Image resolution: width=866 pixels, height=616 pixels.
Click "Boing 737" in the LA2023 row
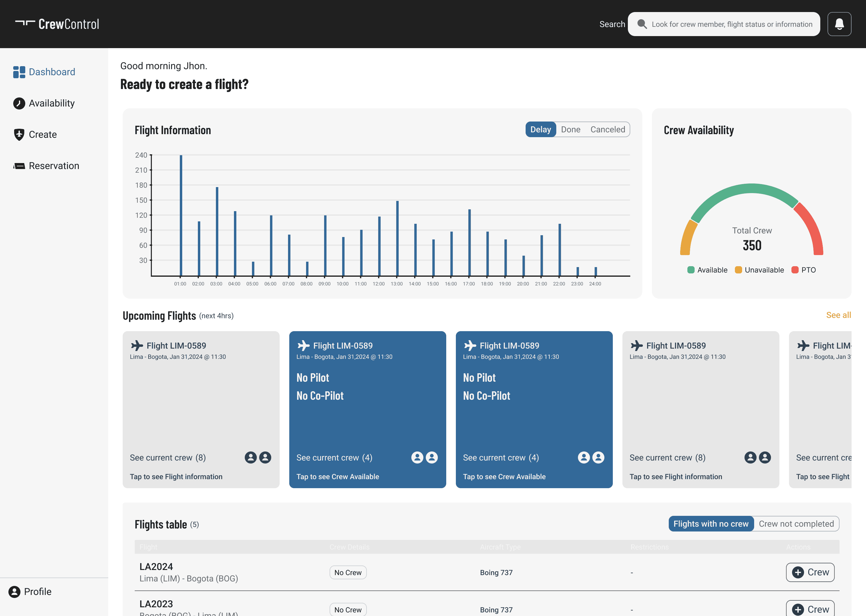tap(496, 610)
